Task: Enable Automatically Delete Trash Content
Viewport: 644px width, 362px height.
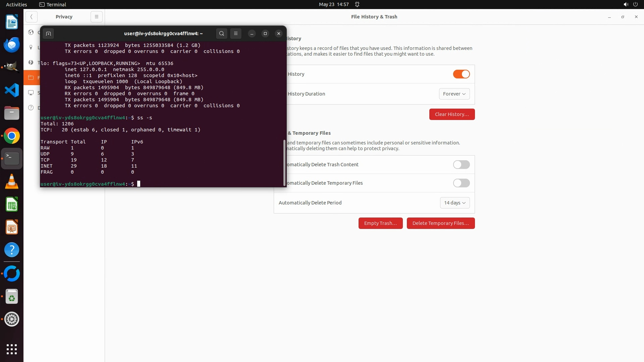Action: [461, 165]
